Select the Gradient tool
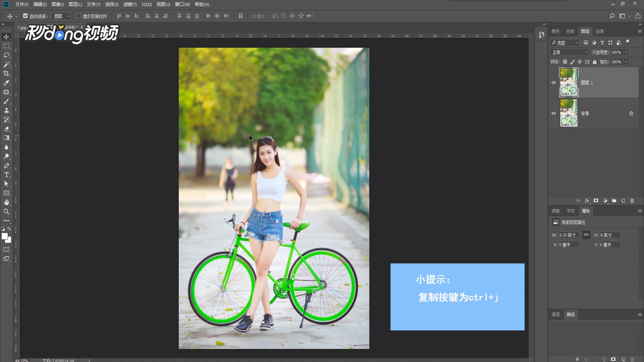This screenshot has height=362, width=644. 7,138
